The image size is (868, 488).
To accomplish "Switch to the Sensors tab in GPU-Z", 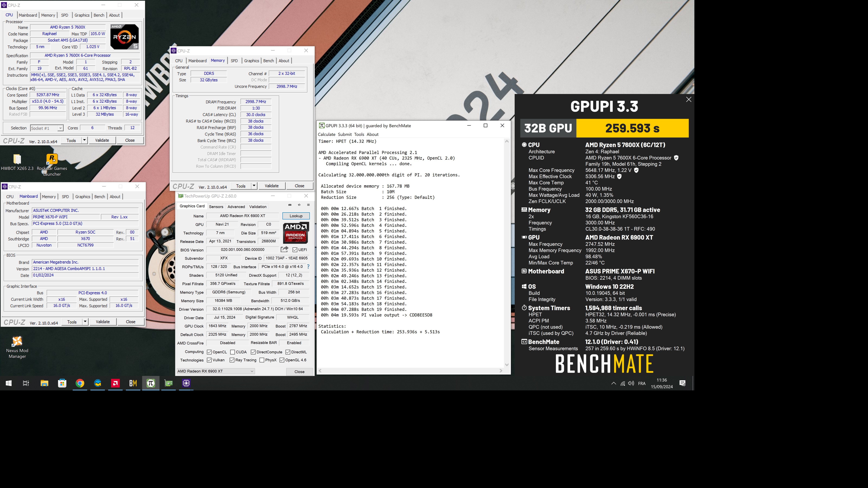I will [x=216, y=206].
